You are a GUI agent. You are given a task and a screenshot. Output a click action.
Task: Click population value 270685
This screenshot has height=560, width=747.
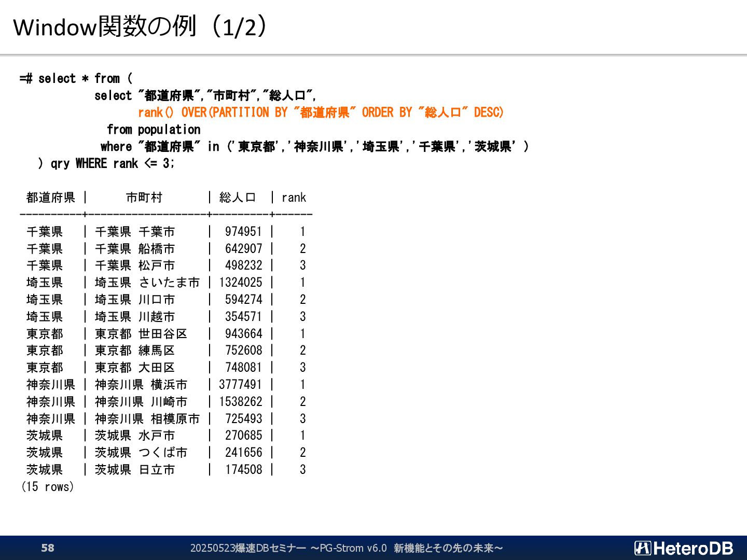pyautogui.click(x=243, y=436)
